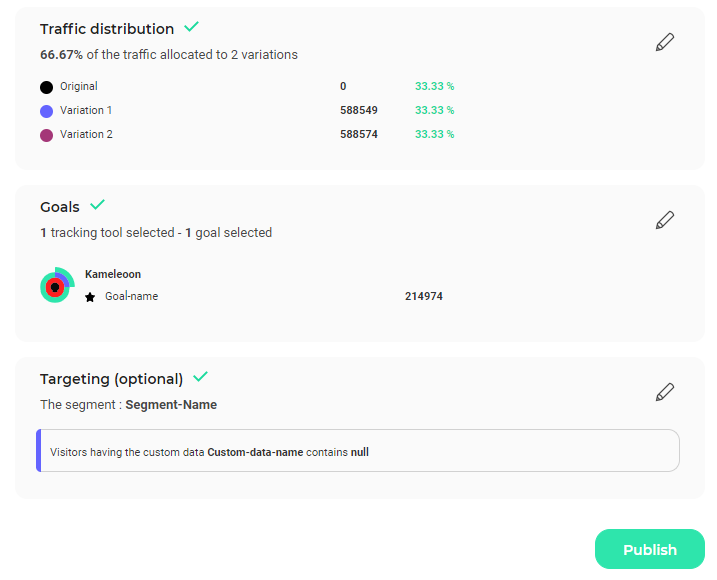This screenshot has width=717, height=580.
Task: Click the checkmark beside Targeting (optional)
Action: coord(200,377)
